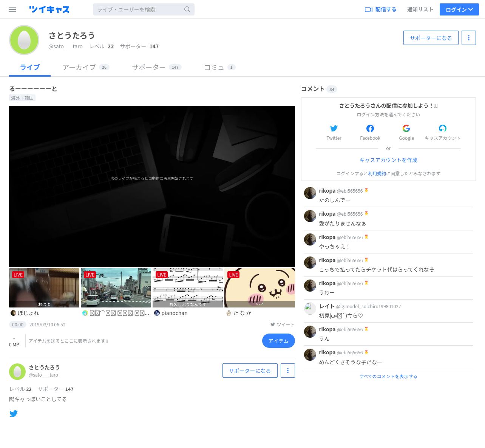The width and height of the screenshot is (485, 448).
Task: Click the badge icon on the うわー comment
Action: click(x=366, y=283)
